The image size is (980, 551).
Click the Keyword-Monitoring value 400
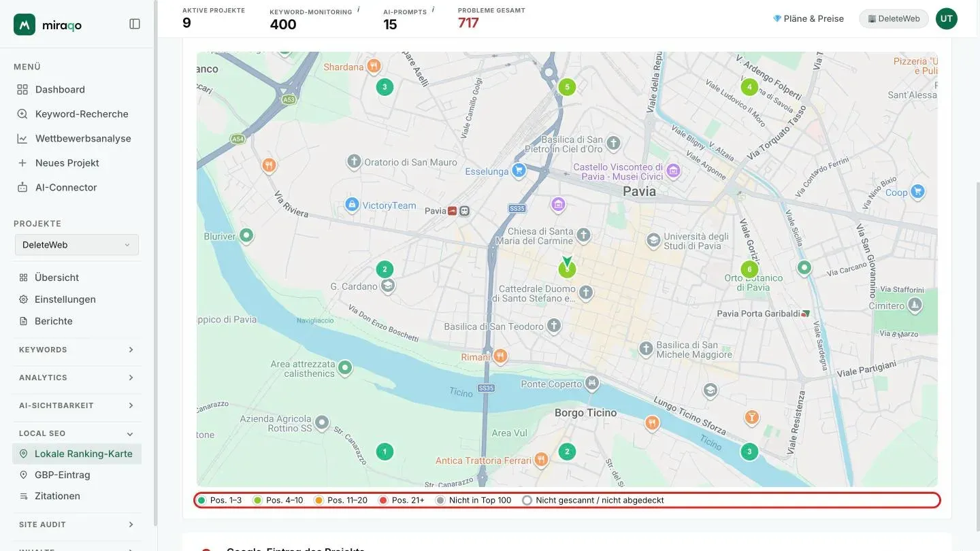tap(283, 24)
